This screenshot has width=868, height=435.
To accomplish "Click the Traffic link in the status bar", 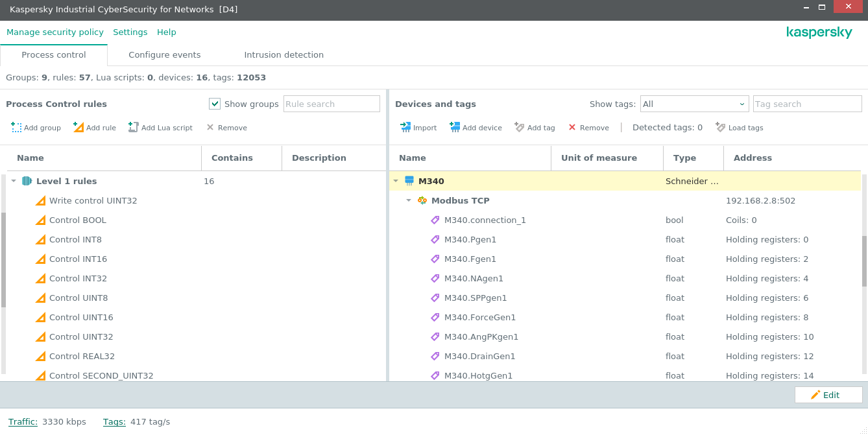I will tap(23, 421).
